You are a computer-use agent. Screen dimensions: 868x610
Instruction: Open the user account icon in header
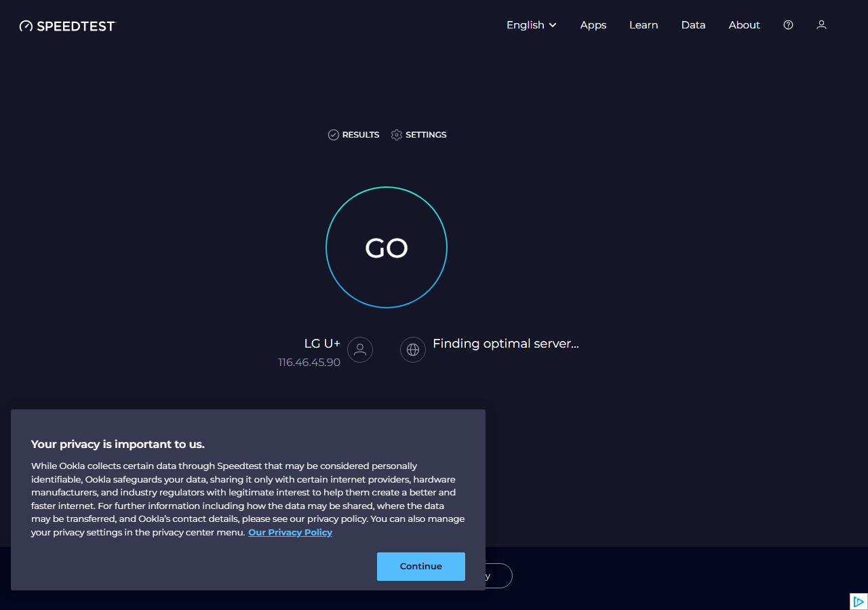(x=821, y=25)
